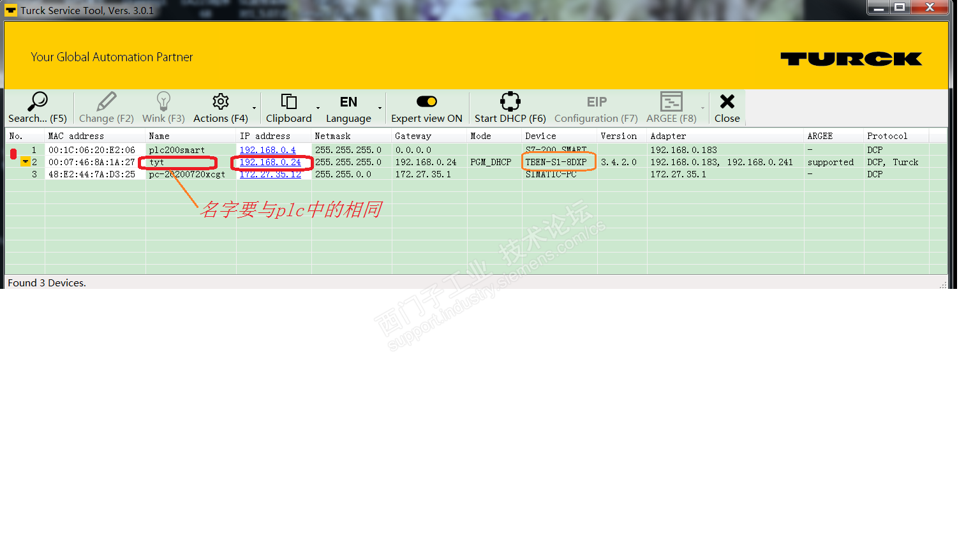980x551 pixels.
Task: Expand the ARGEE (F8) dropdown arrow
Action: pyautogui.click(x=702, y=108)
